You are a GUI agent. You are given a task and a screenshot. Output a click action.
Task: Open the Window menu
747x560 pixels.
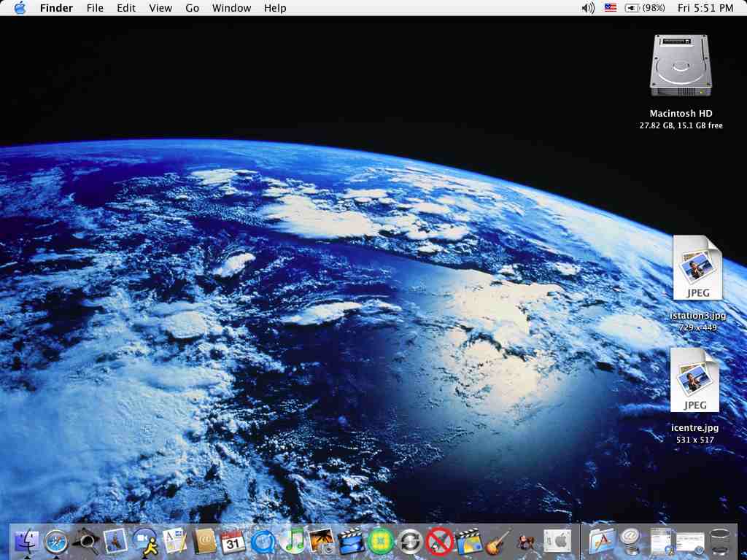[x=231, y=7]
